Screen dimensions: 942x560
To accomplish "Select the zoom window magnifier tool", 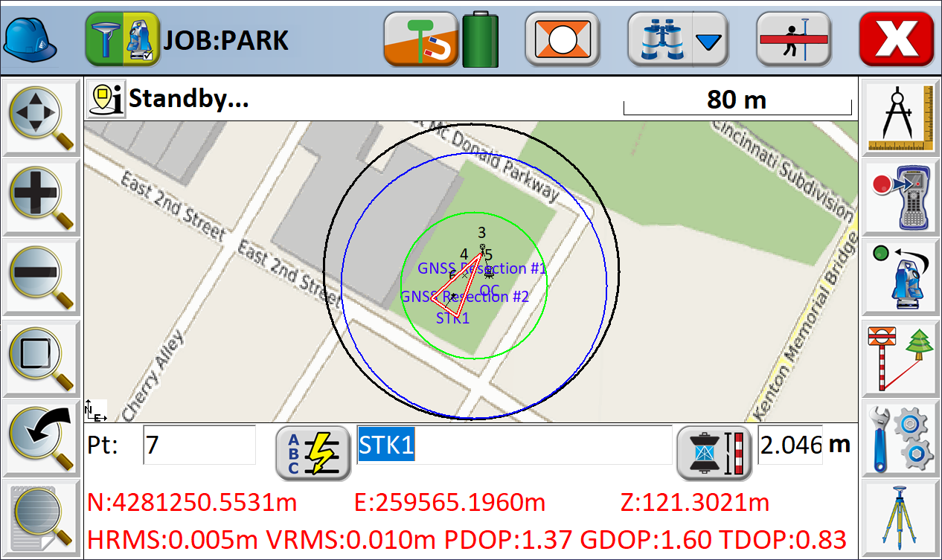I will pyautogui.click(x=41, y=357).
